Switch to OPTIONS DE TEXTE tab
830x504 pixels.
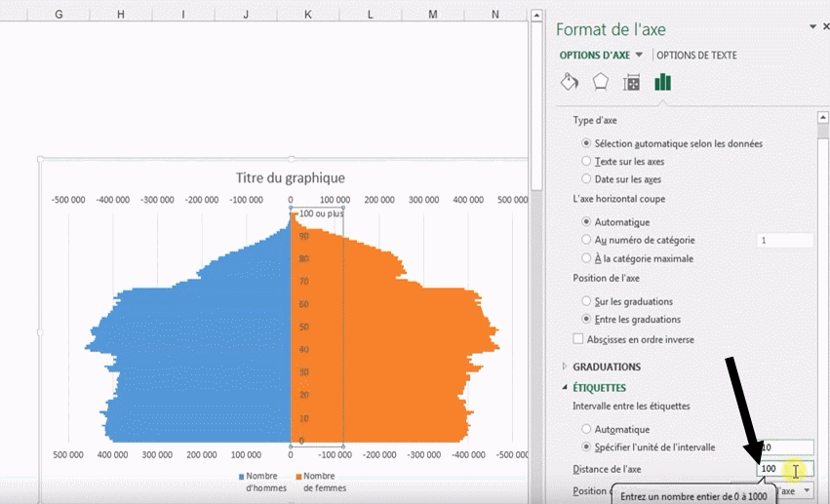pyautogui.click(x=696, y=56)
